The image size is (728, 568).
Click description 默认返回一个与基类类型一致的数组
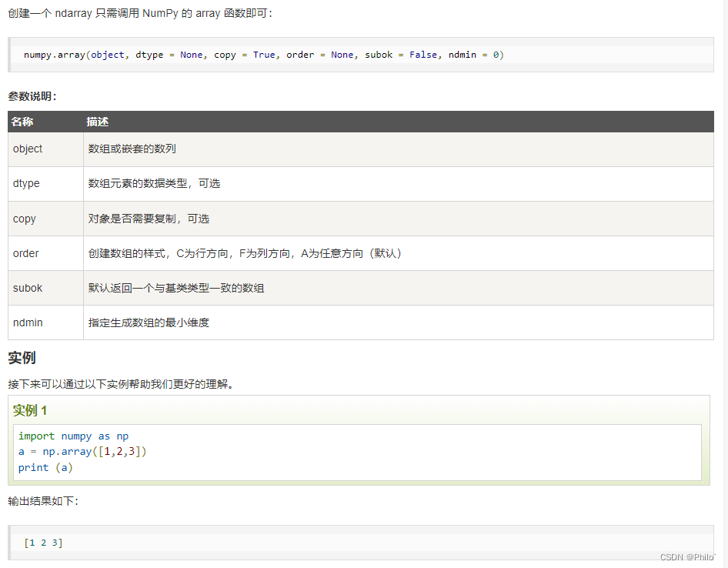(176, 288)
